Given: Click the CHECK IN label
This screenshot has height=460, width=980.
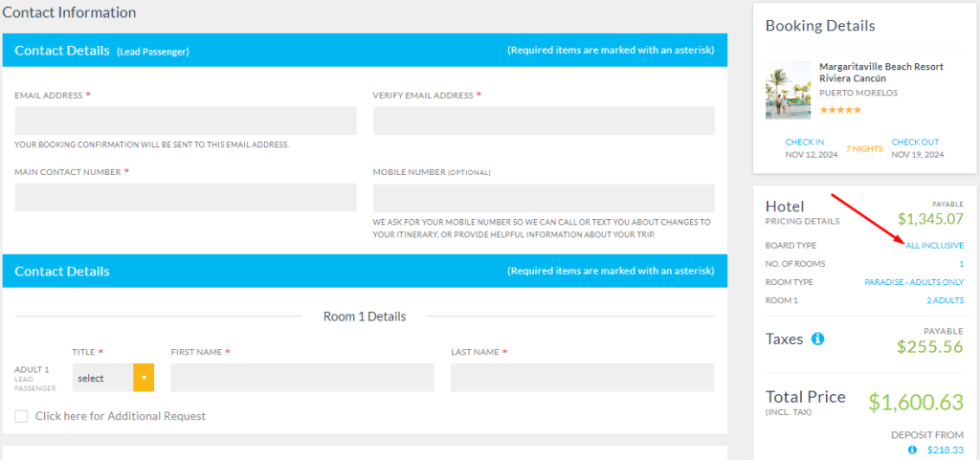Looking at the screenshot, I should pos(804,142).
